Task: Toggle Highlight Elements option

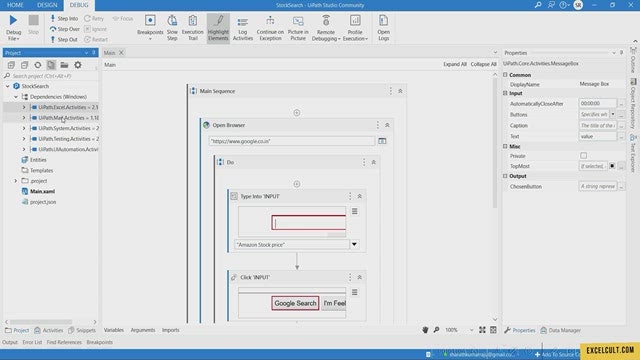Action: (x=218, y=27)
